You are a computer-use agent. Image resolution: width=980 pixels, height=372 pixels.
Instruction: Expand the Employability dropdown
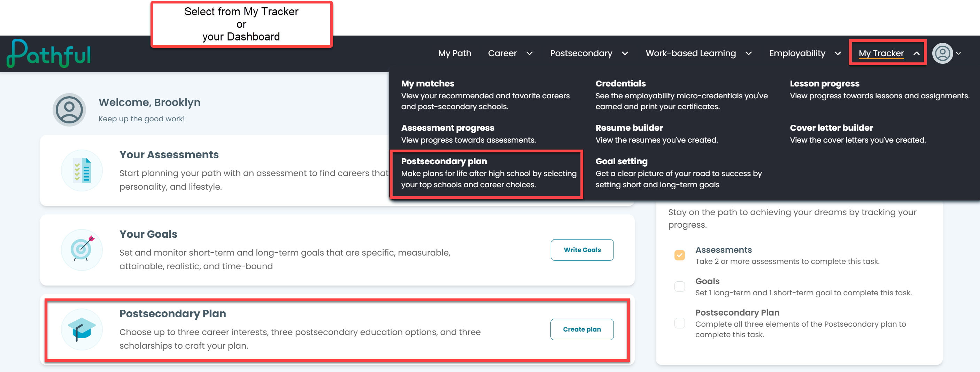805,53
